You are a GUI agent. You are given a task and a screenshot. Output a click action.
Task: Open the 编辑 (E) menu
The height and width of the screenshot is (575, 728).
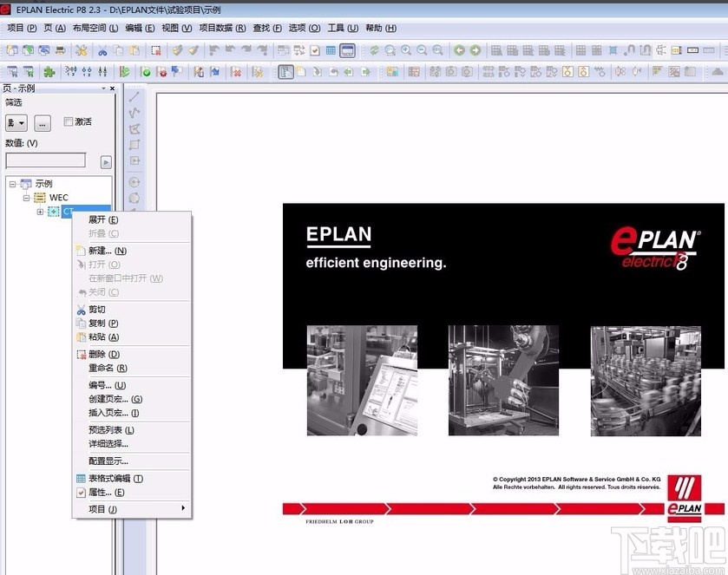click(x=140, y=28)
